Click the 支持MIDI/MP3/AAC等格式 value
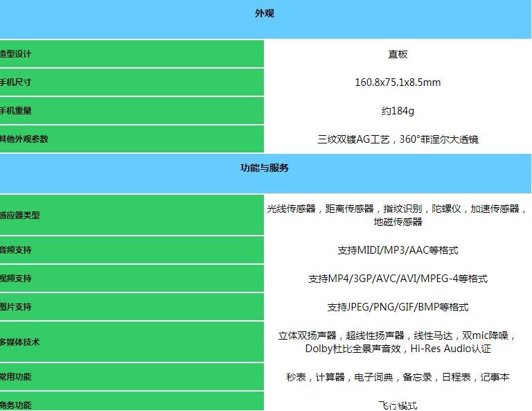 pyautogui.click(x=398, y=250)
